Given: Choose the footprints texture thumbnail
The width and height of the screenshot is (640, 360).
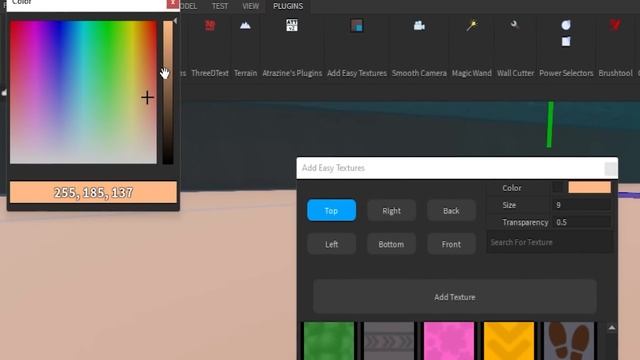Looking at the screenshot, I should [569, 341].
